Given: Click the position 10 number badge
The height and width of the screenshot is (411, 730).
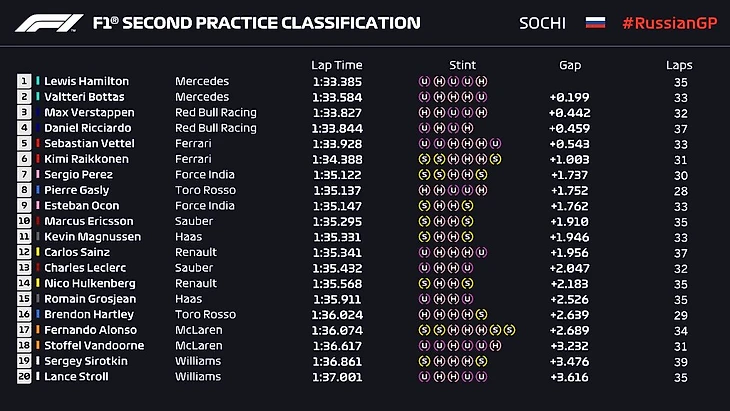Looking at the screenshot, I should (24, 221).
